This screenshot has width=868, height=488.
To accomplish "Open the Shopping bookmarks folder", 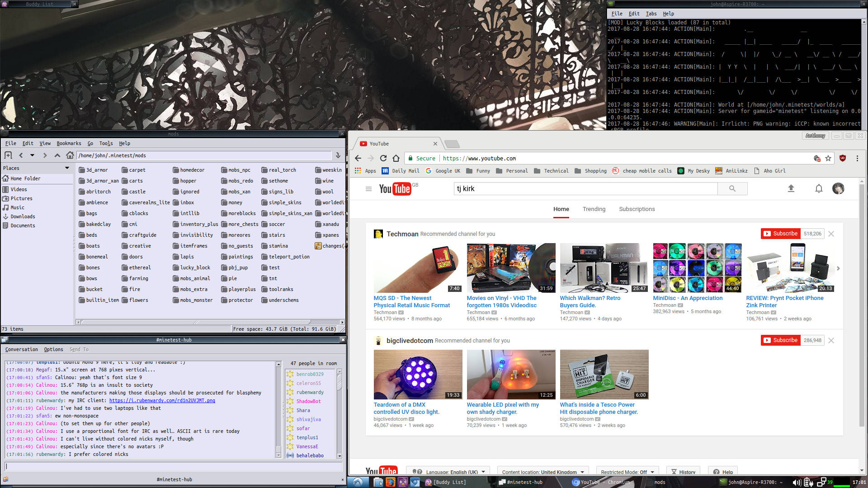I will pyautogui.click(x=590, y=171).
